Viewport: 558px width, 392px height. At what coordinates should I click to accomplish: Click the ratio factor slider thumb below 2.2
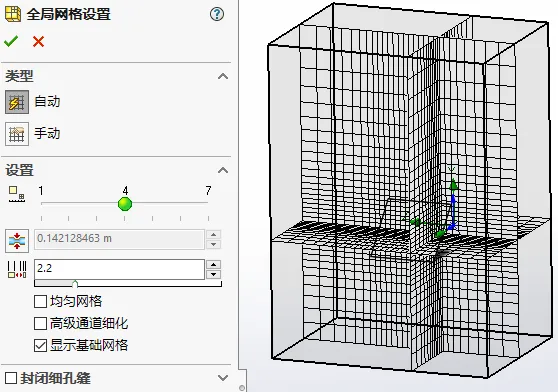75,284
